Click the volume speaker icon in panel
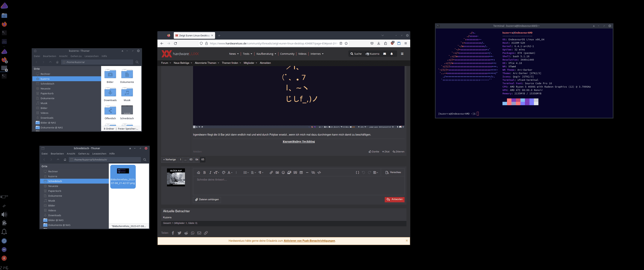644x270 pixels. tap(4, 214)
